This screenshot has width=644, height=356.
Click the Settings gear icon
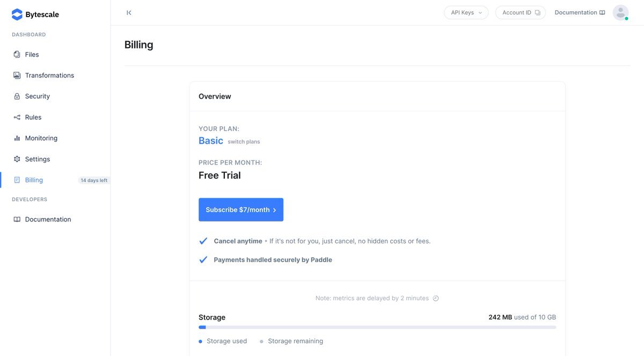pyautogui.click(x=17, y=159)
